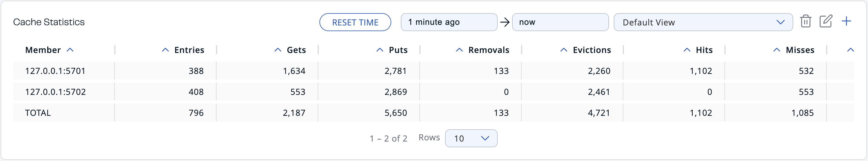Sort by Hits column arrow
The width and height of the screenshot is (868, 161).
(687, 50)
